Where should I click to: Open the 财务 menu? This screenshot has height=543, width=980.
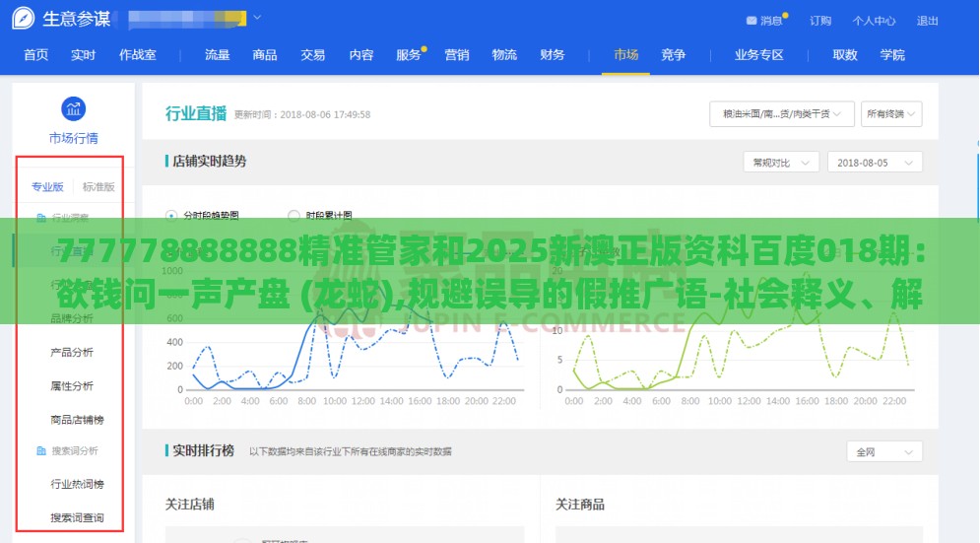click(553, 55)
